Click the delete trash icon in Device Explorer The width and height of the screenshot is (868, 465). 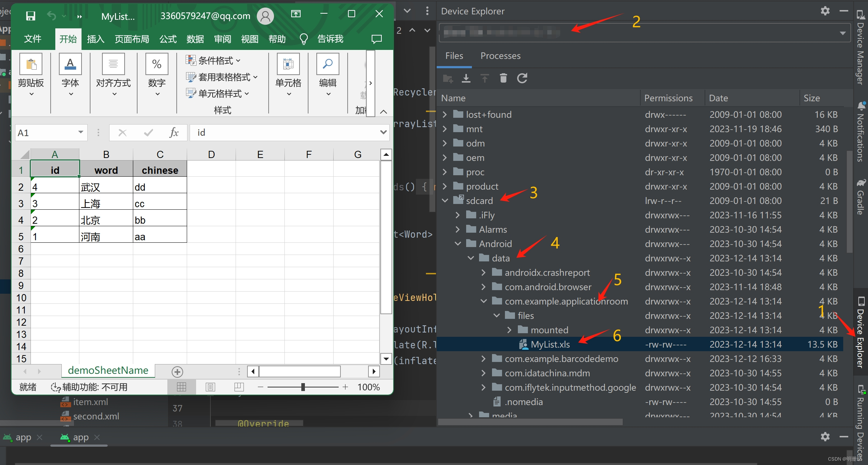tap(503, 78)
